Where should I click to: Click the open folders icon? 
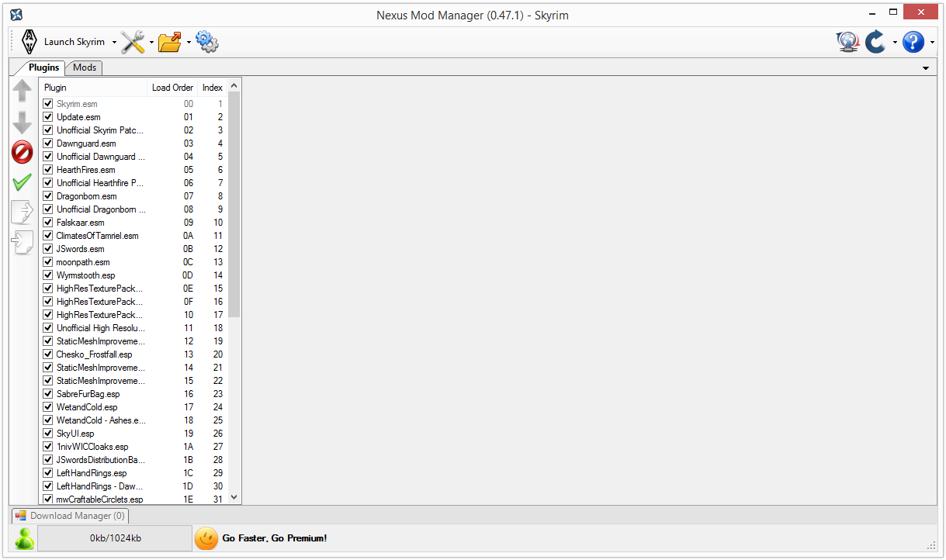(x=170, y=42)
